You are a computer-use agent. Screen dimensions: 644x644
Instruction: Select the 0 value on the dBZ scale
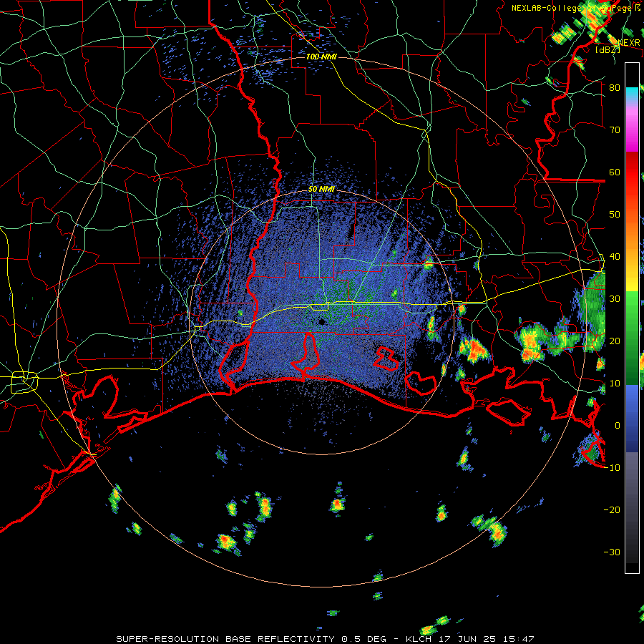(618, 426)
